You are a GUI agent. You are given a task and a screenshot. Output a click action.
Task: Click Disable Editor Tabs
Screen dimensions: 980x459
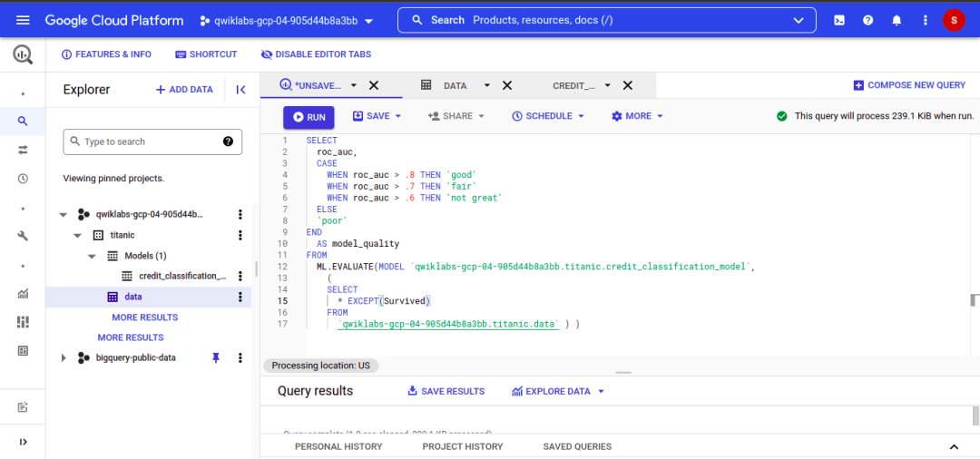tap(316, 54)
